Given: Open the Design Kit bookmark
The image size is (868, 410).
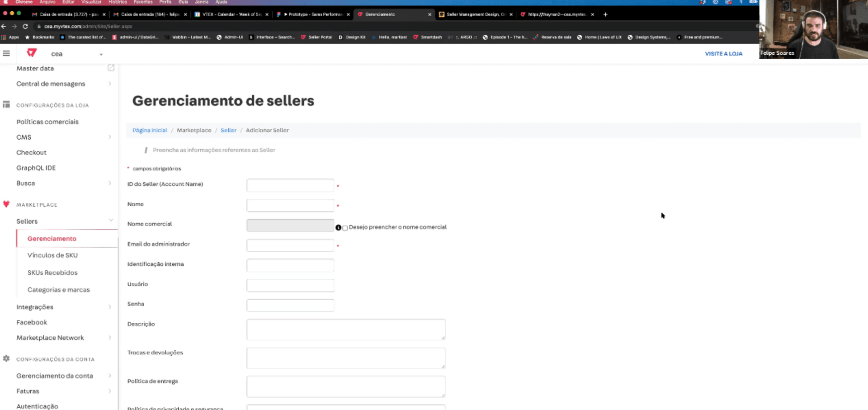Looking at the screenshot, I should pos(352,37).
